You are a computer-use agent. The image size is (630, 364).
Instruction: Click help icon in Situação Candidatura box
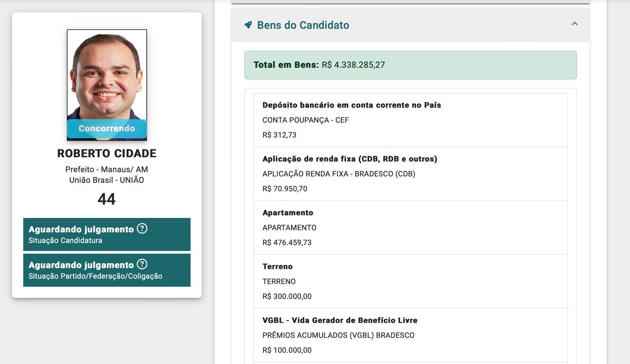click(142, 228)
